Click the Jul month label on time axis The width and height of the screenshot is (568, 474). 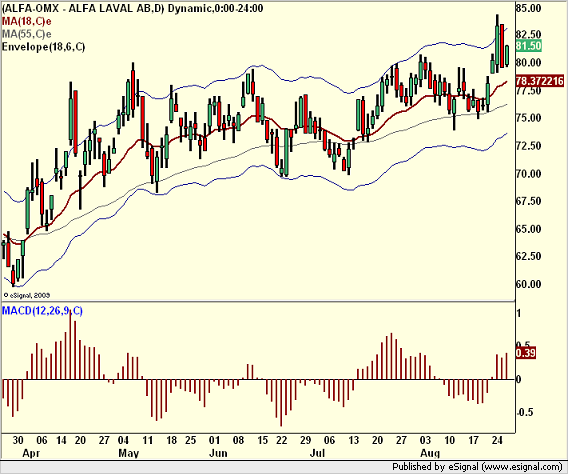pos(317,453)
